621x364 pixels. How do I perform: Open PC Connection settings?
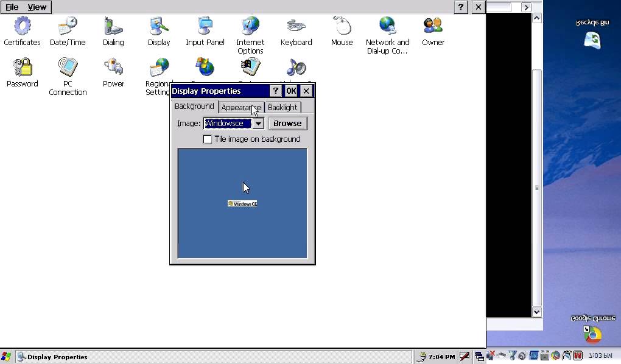point(68,68)
